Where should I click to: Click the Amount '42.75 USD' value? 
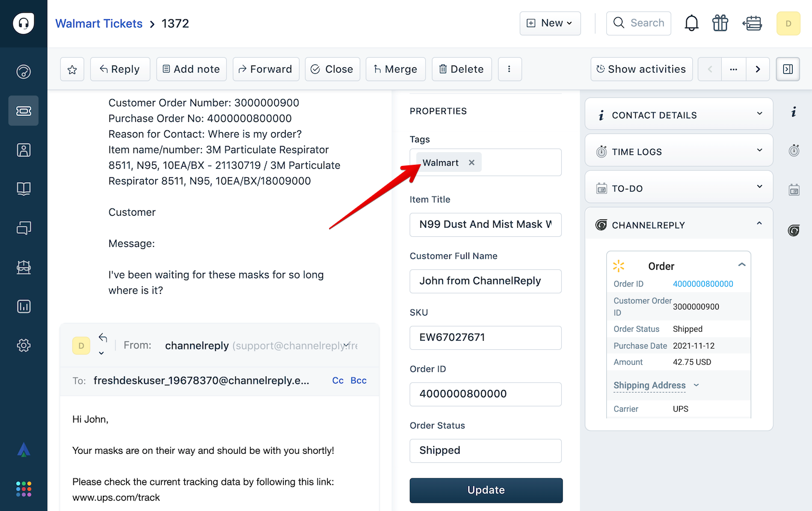click(x=692, y=362)
